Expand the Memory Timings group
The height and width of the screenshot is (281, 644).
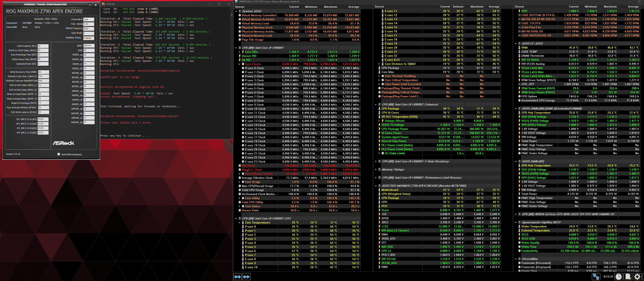[x=376, y=169]
